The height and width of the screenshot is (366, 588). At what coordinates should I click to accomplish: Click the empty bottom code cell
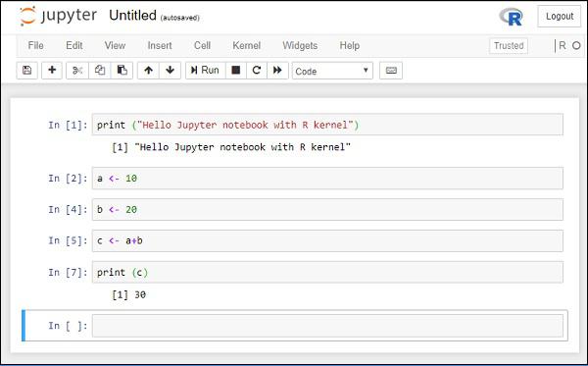tap(327, 326)
